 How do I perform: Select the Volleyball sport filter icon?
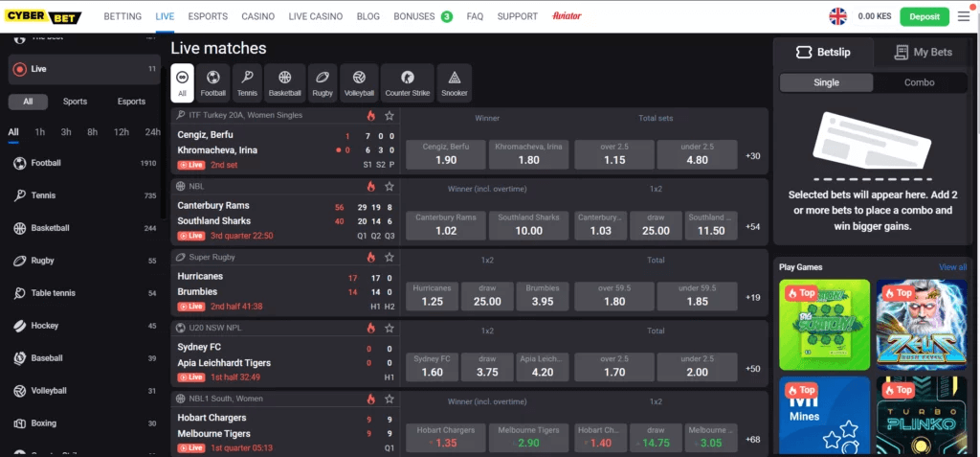[x=359, y=83]
